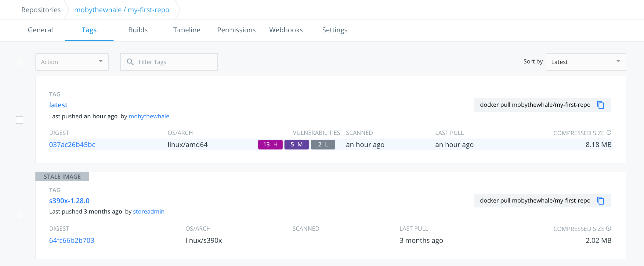Screen dimensions: 644x266
Task: Expand the Sort by Latest dropdown
Action: point(585,62)
